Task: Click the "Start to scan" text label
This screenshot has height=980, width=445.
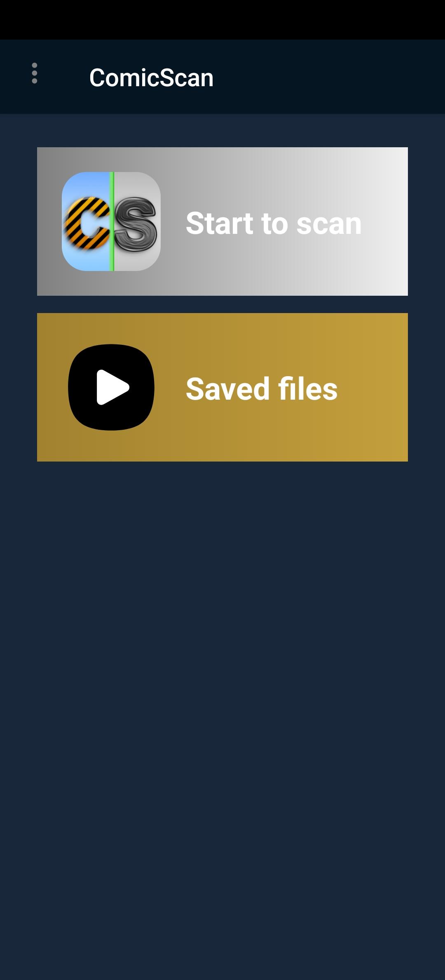Action: point(274,223)
